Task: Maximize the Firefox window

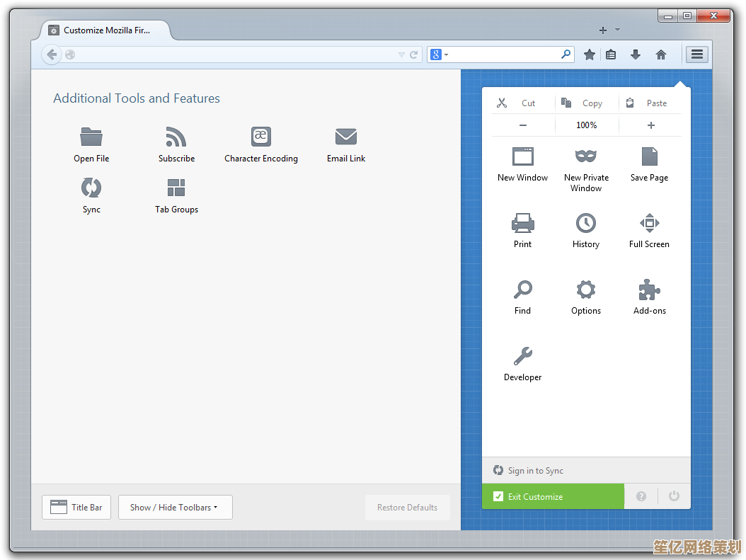Action: click(x=687, y=16)
